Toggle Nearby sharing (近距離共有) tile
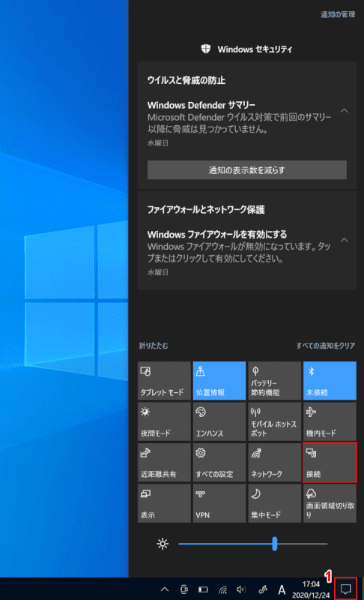Viewport: 364px width, 600px height. pos(164,462)
